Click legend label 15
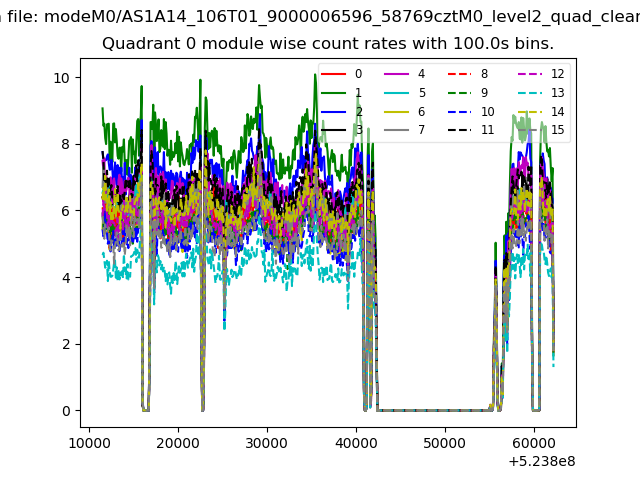 [x=558, y=130]
